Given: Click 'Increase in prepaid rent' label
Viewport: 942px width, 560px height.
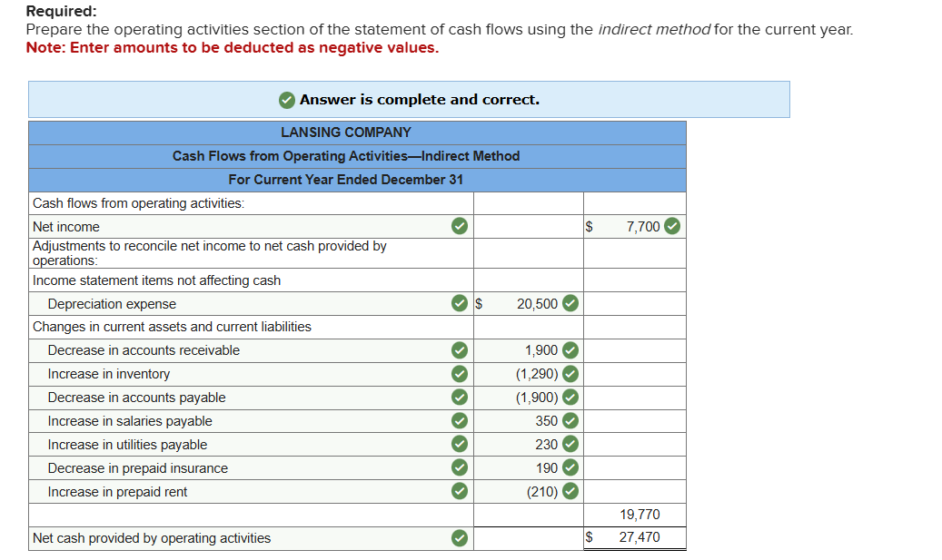Looking at the screenshot, I should [117, 492].
